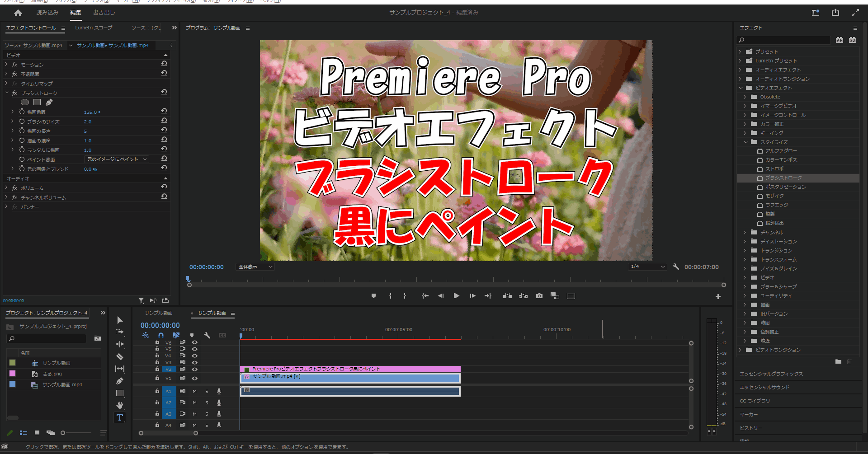Click project panel thumbnail zoom slider

[x=63, y=433]
